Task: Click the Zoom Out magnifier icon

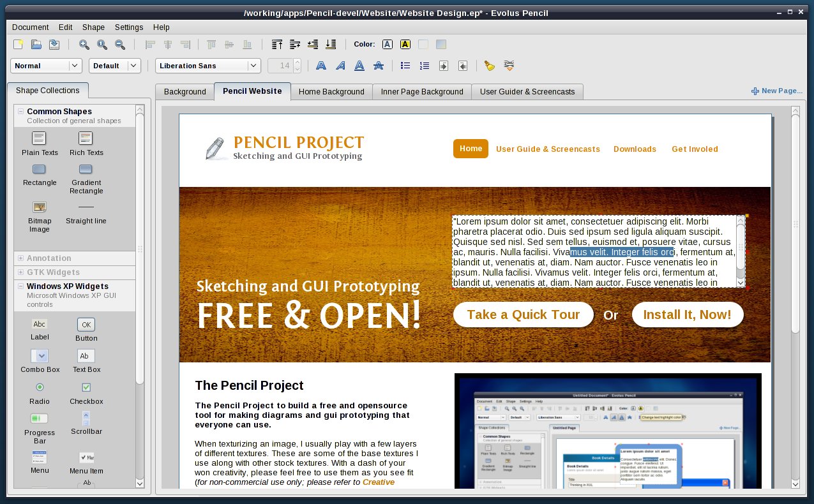Action: [119, 44]
